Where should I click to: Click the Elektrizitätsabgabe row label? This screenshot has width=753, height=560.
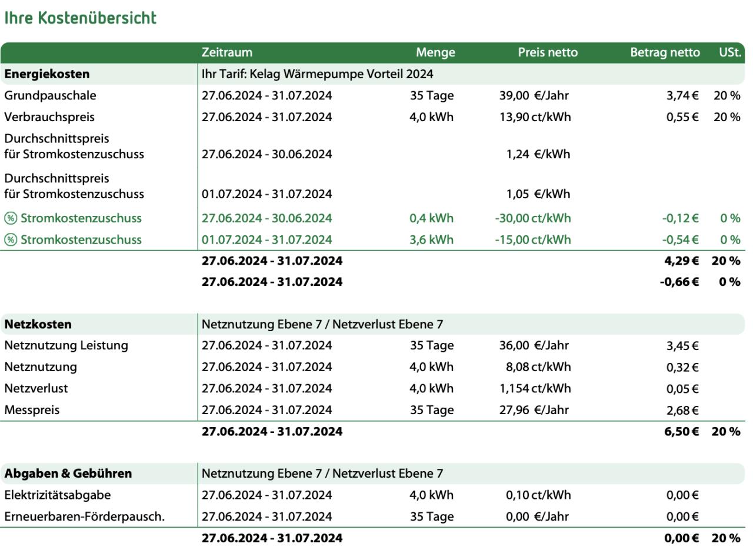click(58, 495)
